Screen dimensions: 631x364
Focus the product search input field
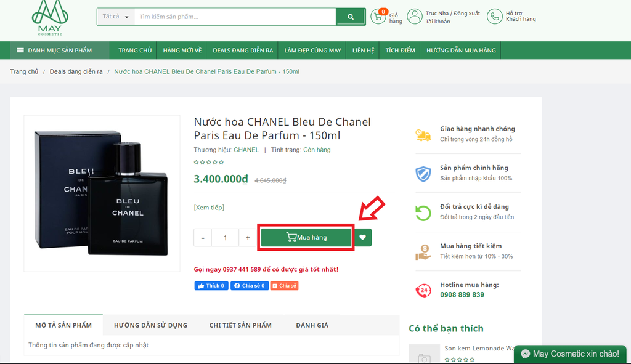(x=235, y=17)
